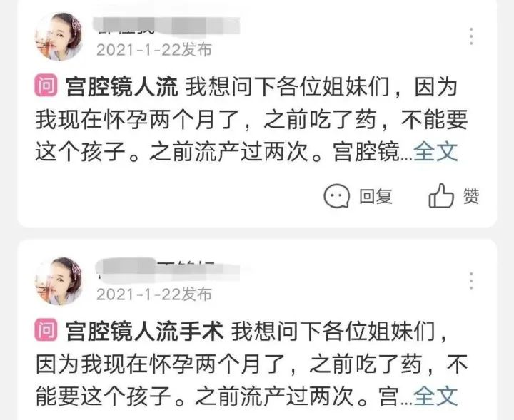Click the first post's 2021-1-22发布 date
This screenshot has width=514, height=420.
point(154,50)
